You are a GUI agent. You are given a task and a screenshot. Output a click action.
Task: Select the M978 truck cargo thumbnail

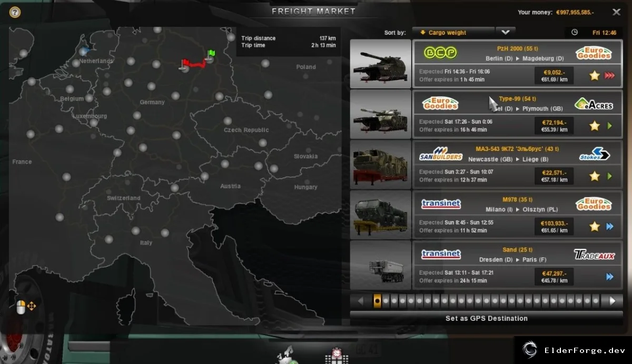[380, 215]
